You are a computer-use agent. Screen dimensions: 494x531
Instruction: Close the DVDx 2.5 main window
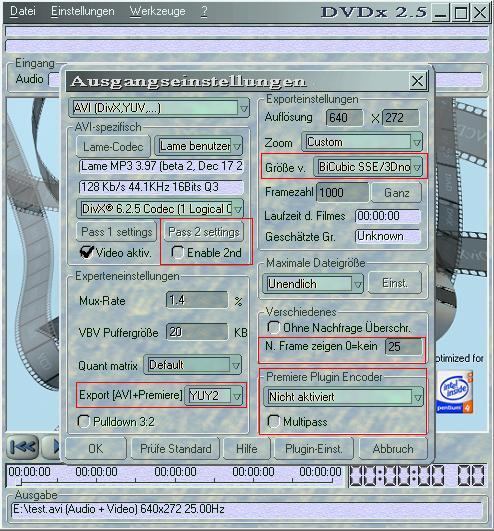coord(480,13)
